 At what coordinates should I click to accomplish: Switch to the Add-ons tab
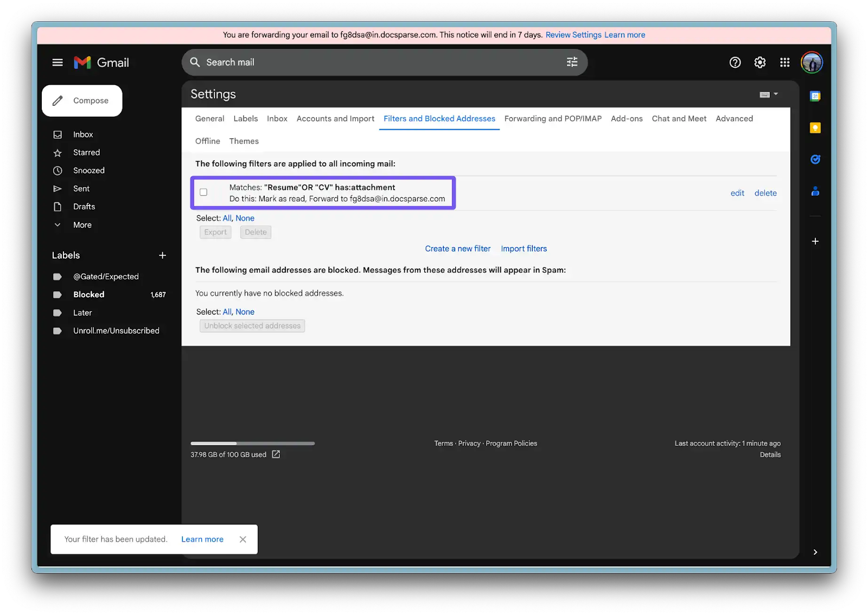tap(627, 119)
